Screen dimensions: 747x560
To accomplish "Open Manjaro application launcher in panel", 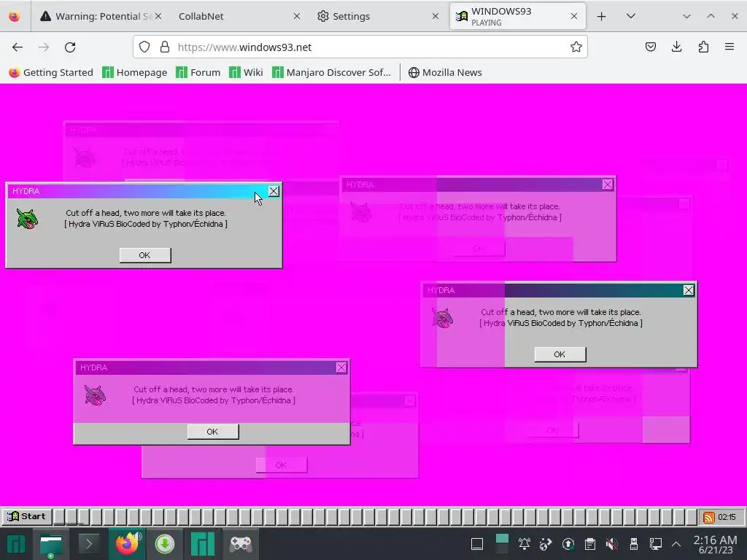I will [16, 544].
